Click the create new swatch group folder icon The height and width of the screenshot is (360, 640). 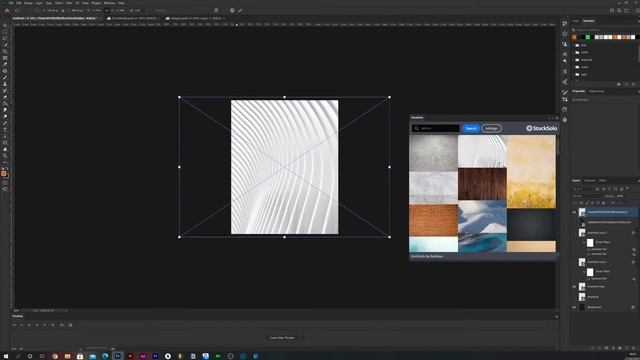pos(619,84)
